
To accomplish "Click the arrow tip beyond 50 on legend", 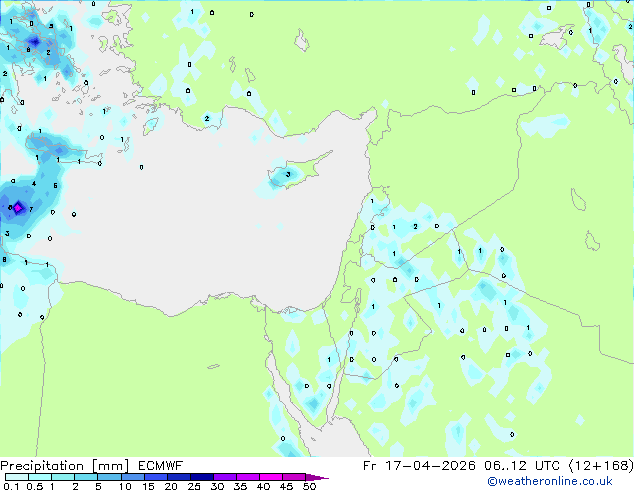I will (x=317, y=477).
